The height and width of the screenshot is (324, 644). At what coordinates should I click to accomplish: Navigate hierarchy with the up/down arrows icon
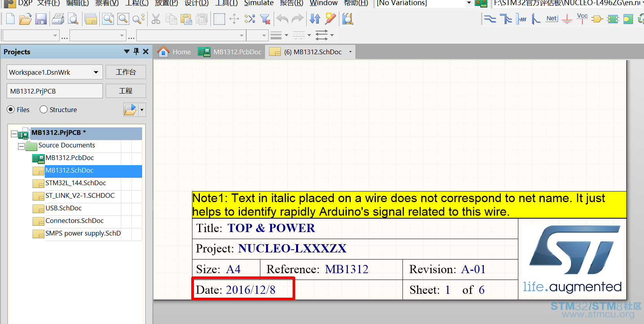(315, 19)
